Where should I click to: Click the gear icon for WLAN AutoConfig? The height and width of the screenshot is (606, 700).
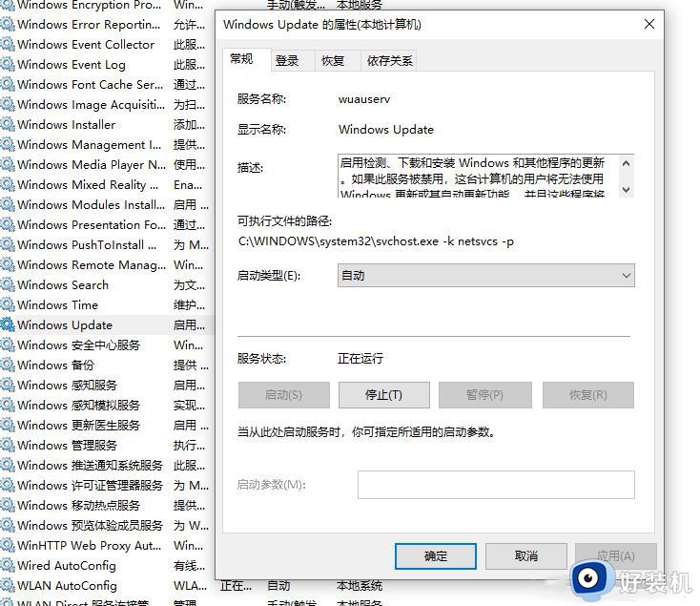point(8,585)
